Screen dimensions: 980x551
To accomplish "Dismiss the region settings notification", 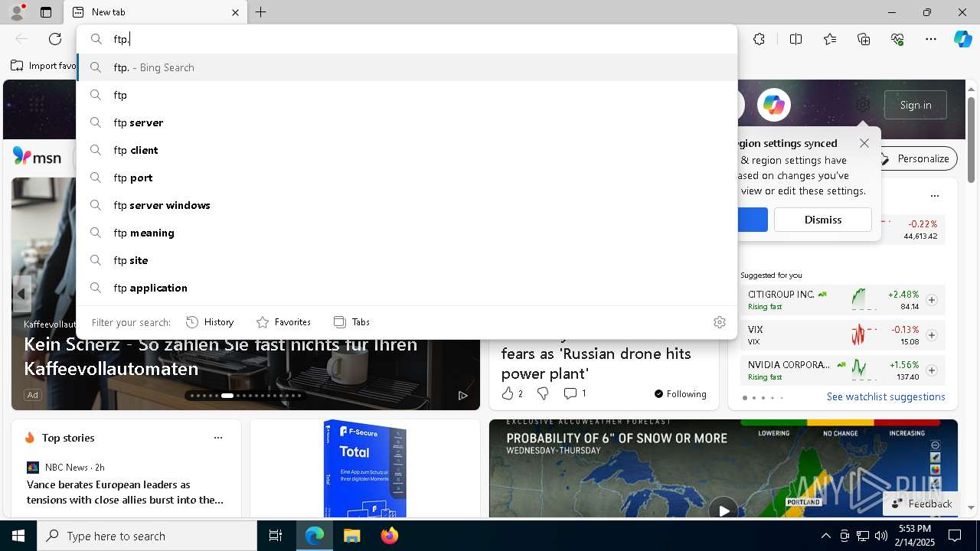I will click(x=823, y=220).
